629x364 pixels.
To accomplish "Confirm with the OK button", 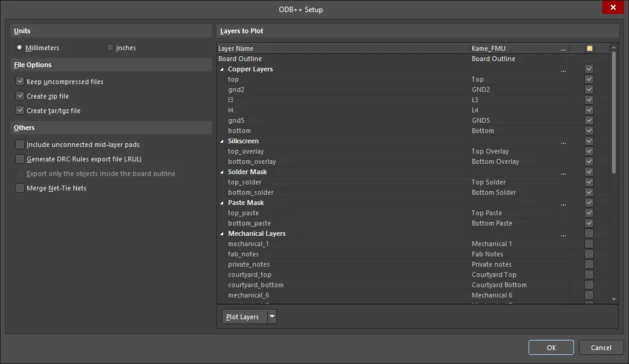I will coord(551,348).
